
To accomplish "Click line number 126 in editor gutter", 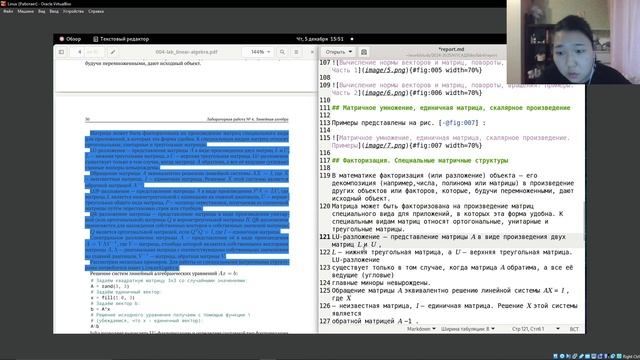I will pos(325,306).
